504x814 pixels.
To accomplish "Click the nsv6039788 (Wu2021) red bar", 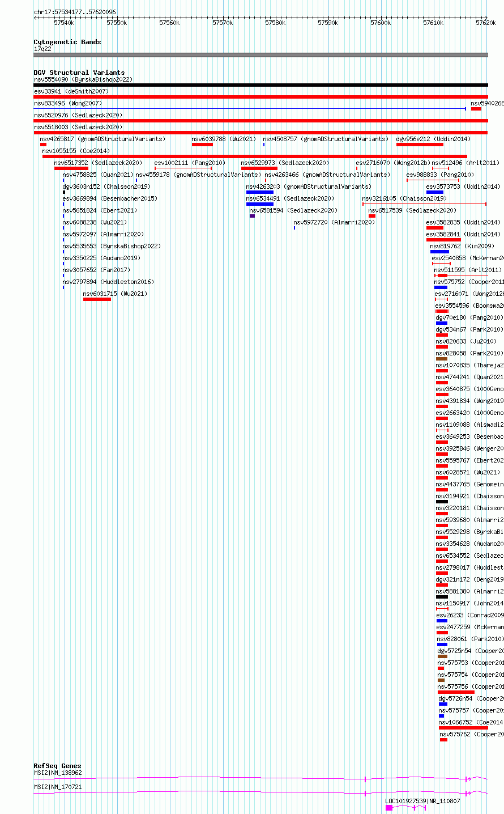I will (x=202, y=145).
